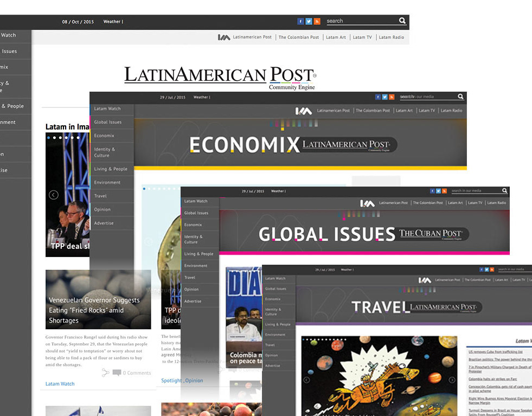Open Latam Radio link on Global Issues page

(x=496, y=203)
